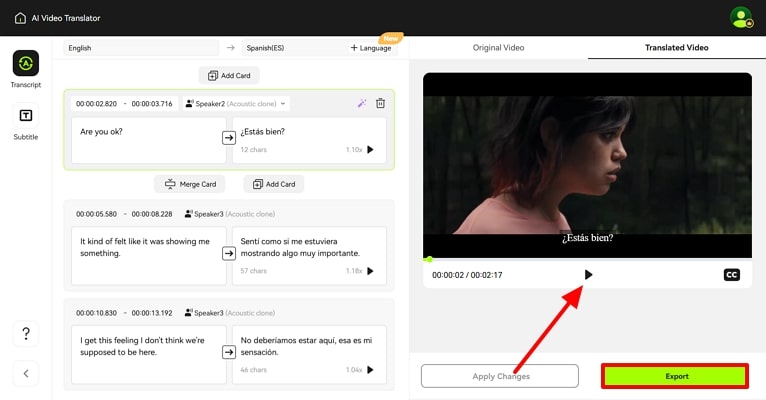The width and height of the screenshot is (766, 400).
Task: Click AI Video Translator title
Action: [x=66, y=18]
